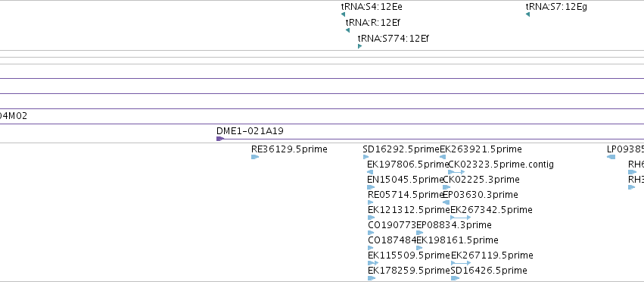Click the 04M02 clone label
Image resolution: width=644 pixels, height=282 pixels.
pyautogui.click(x=14, y=116)
